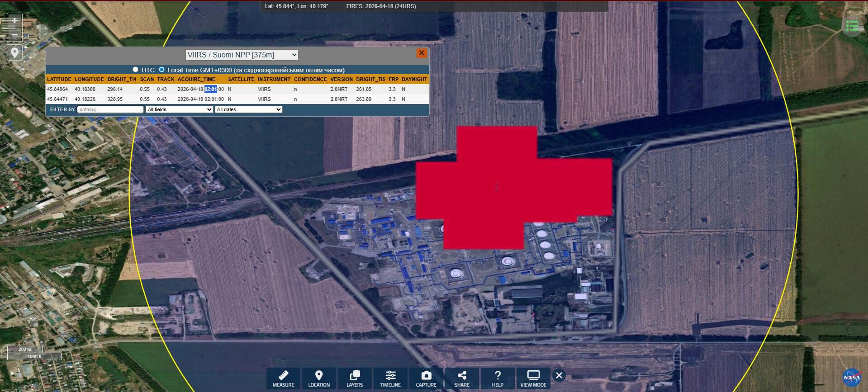
Task: Sort by SATELLITE column header
Action: 241,79
